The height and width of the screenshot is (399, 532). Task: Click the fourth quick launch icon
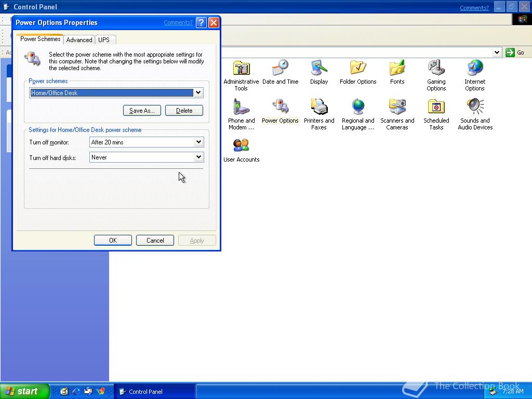pos(100,391)
